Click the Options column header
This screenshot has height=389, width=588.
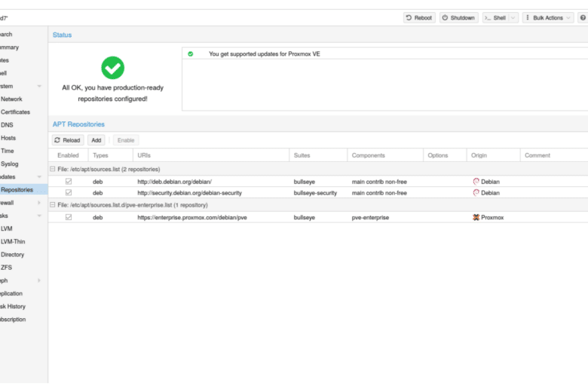pos(445,155)
